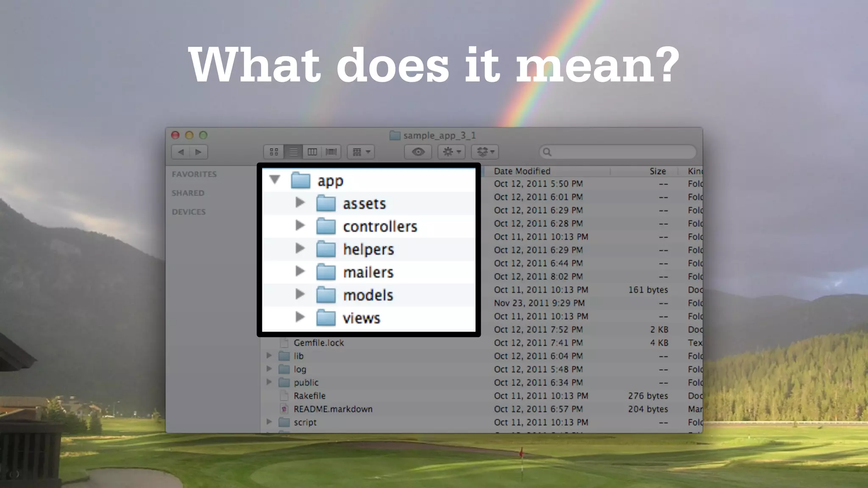Click the 'Nov 23, 2011 9:29 PM' date

point(539,303)
